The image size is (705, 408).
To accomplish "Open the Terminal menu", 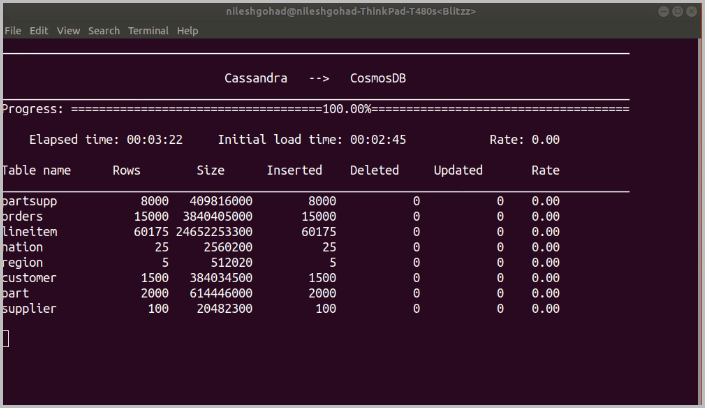I will click(x=148, y=31).
